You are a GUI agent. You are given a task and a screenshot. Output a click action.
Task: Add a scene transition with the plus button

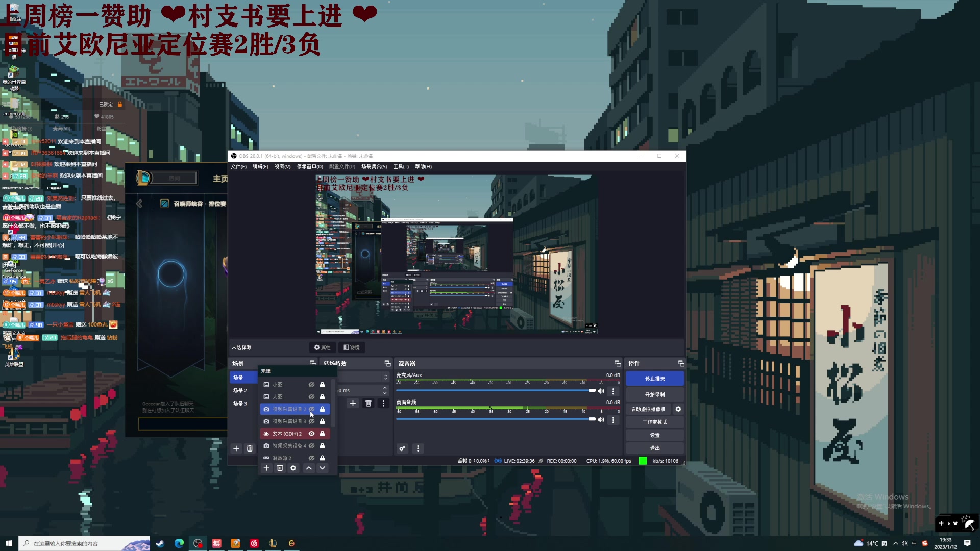tap(353, 404)
